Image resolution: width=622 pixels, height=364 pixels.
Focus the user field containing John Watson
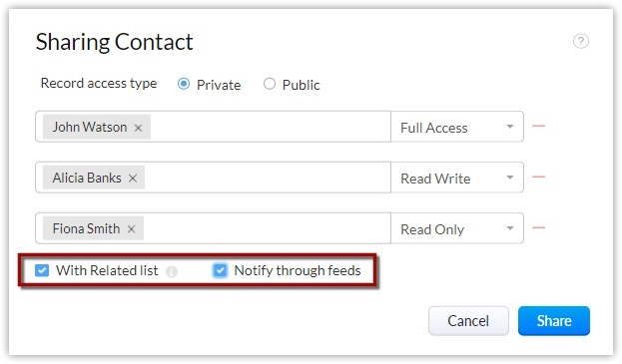pyautogui.click(x=213, y=127)
